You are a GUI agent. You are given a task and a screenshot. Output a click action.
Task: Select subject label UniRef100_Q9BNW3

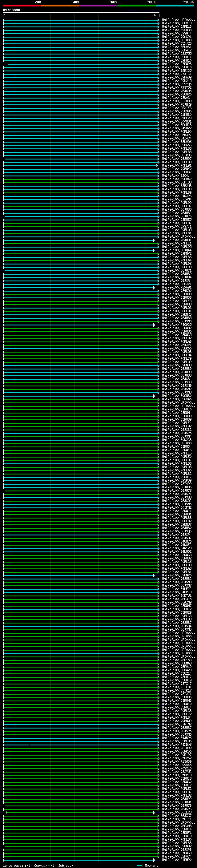177,365
